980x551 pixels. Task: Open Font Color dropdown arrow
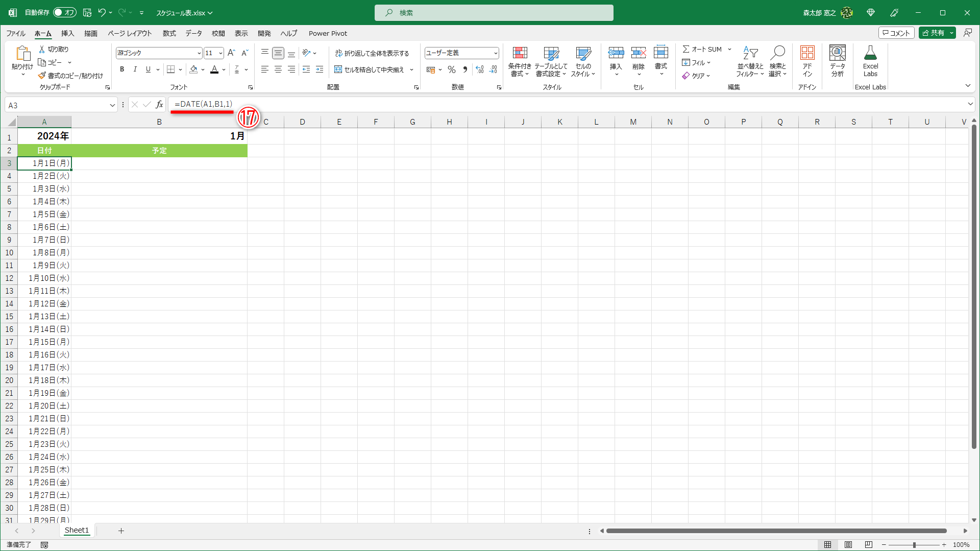(224, 69)
